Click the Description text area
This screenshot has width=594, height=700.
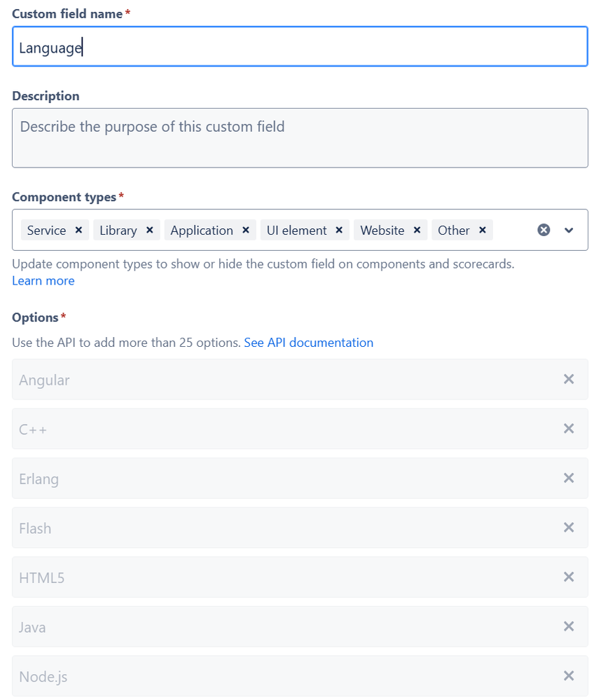(x=297, y=137)
